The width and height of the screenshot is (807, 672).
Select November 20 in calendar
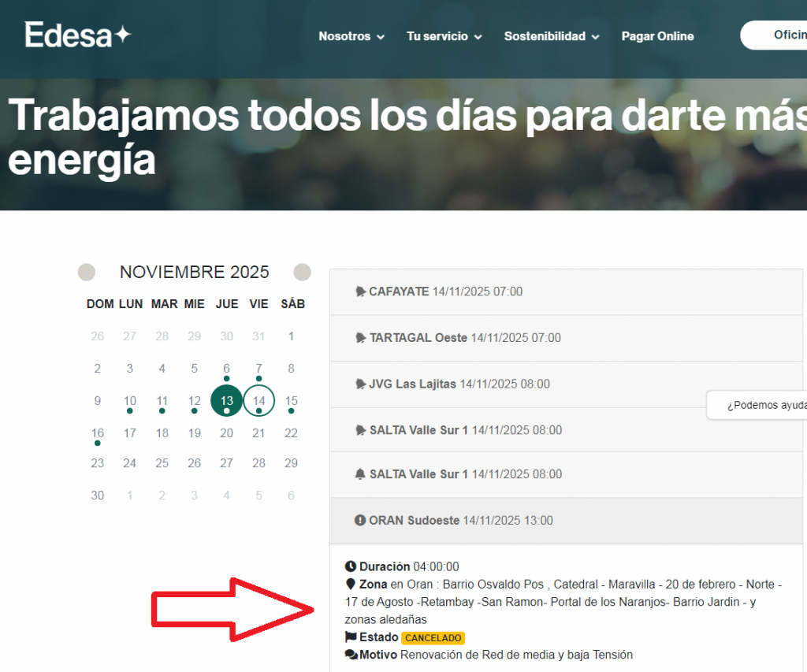point(226,433)
